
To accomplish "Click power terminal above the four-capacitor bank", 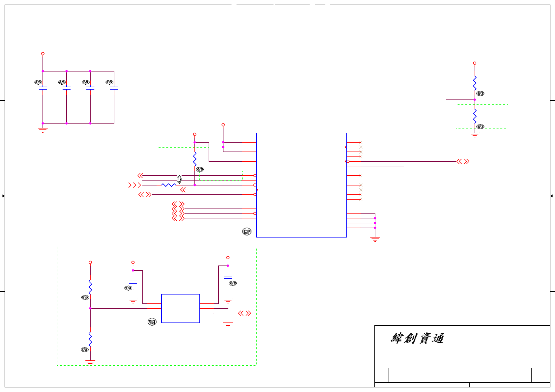I will [43, 54].
